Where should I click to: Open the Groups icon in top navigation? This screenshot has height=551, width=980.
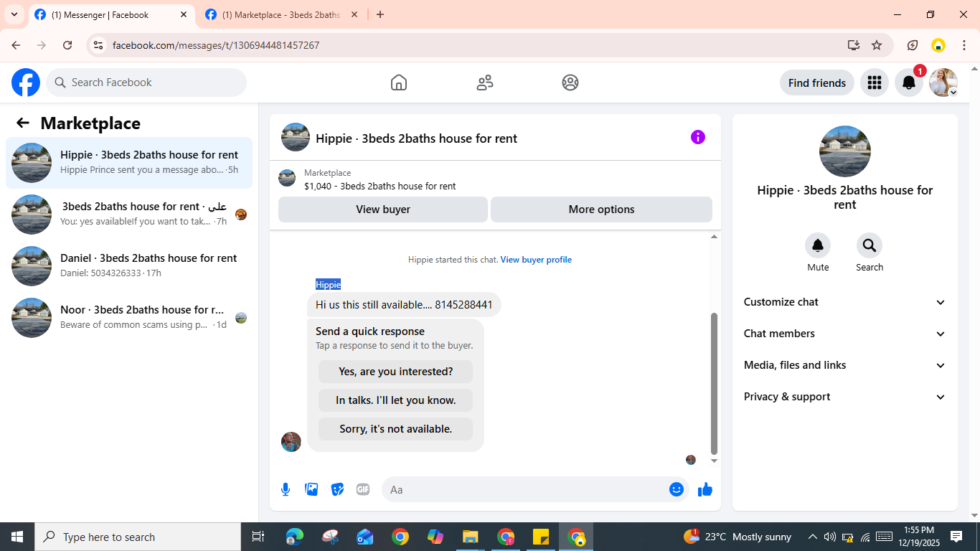coord(570,83)
